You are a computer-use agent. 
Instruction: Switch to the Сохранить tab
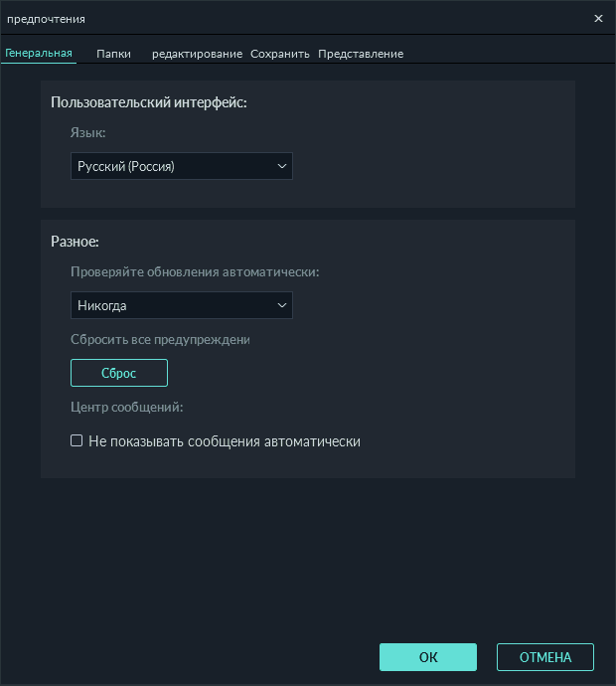(280, 54)
